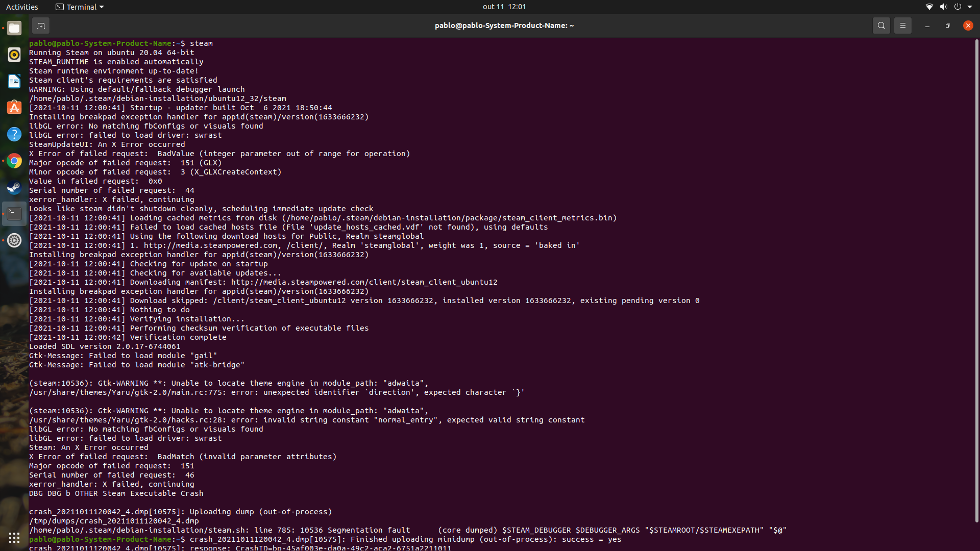Click the line 'Running Steam on ubuntu 20.04 64-bit'
The width and height of the screenshot is (980, 551).
112,53
